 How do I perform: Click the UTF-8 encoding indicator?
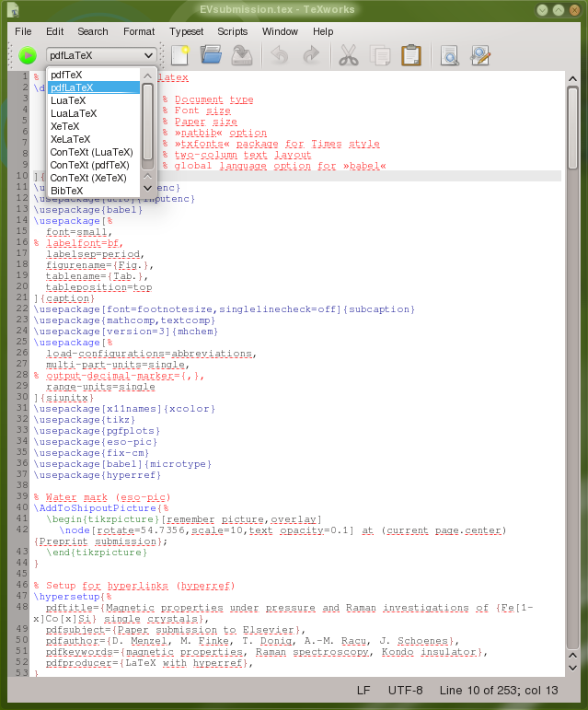(405, 690)
